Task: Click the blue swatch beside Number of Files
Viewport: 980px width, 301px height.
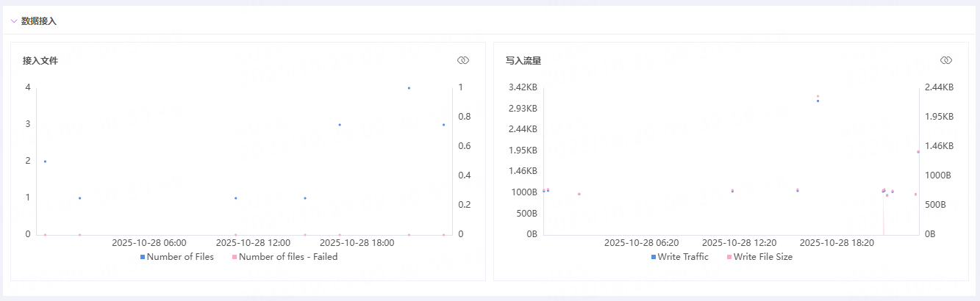Action: tap(143, 258)
